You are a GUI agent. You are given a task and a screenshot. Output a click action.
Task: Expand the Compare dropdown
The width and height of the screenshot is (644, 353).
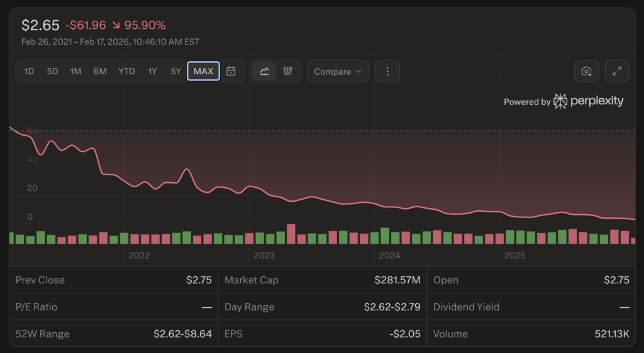tap(338, 72)
